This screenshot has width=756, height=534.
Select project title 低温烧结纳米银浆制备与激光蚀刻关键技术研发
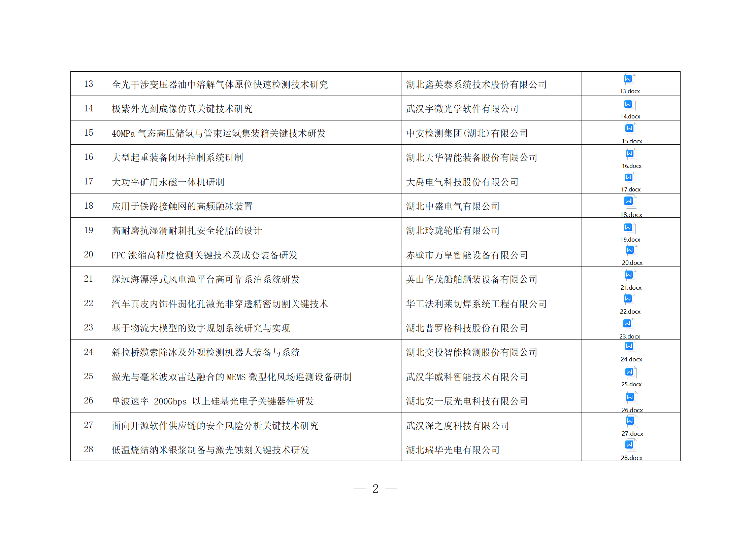click(210, 450)
